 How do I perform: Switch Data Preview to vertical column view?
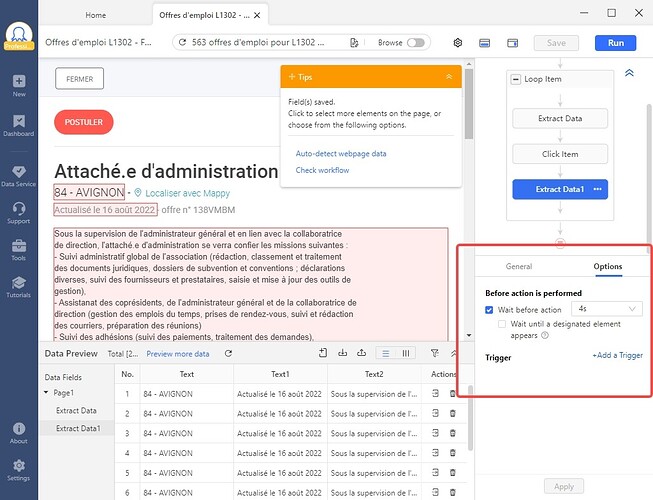[405, 353]
